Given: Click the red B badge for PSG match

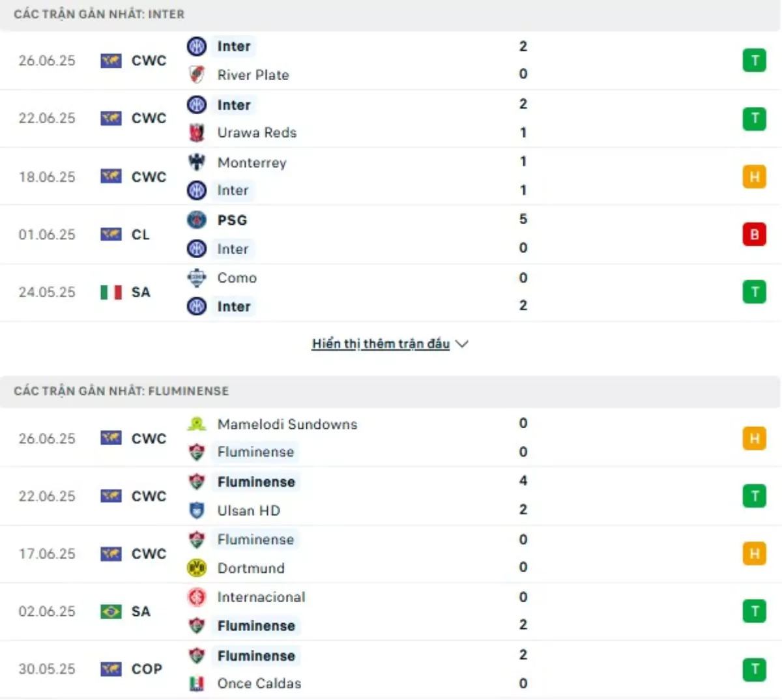Looking at the screenshot, I should pyautogui.click(x=755, y=234).
